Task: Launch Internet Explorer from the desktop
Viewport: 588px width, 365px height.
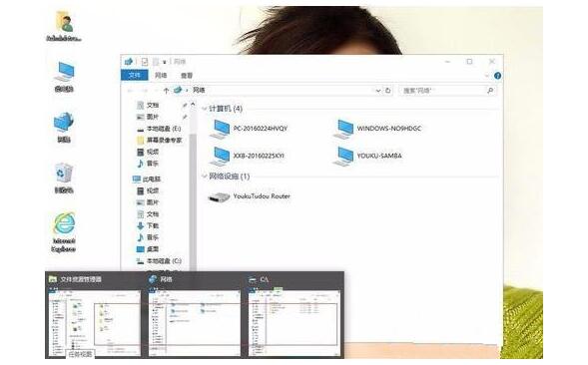Action: coord(63,232)
